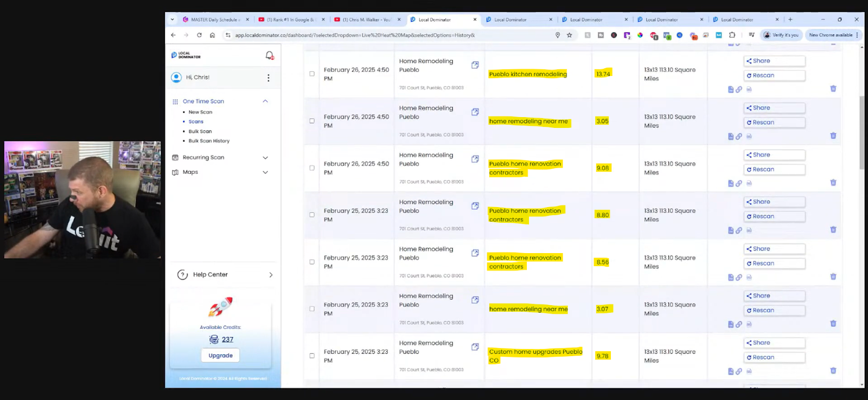Bookmark this page with the star icon
The height and width of the screenshot is (400, 868).
click(x=569, y=35)
